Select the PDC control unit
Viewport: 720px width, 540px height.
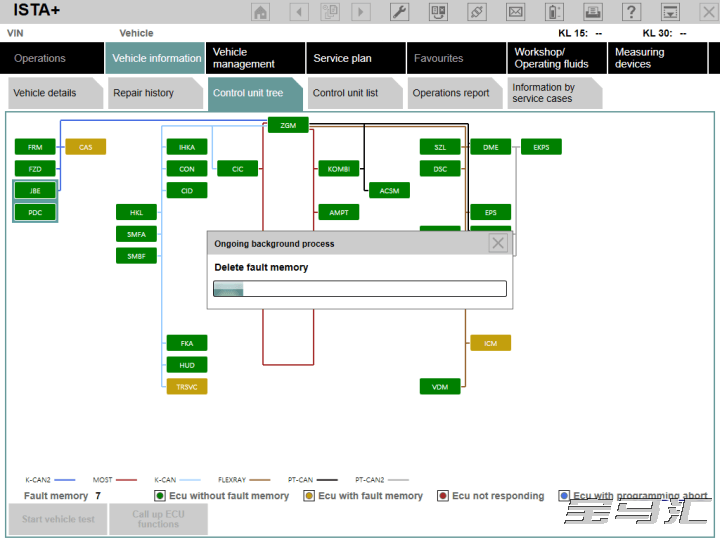point(35,212)
